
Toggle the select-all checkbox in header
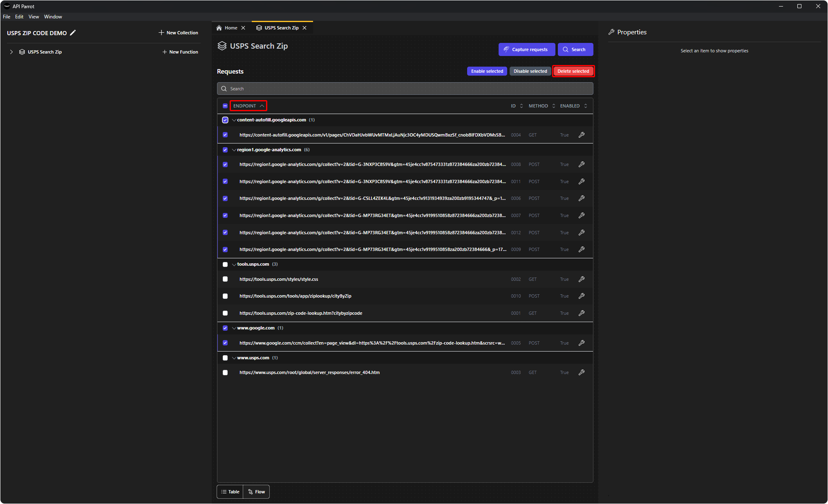(225, 106)
